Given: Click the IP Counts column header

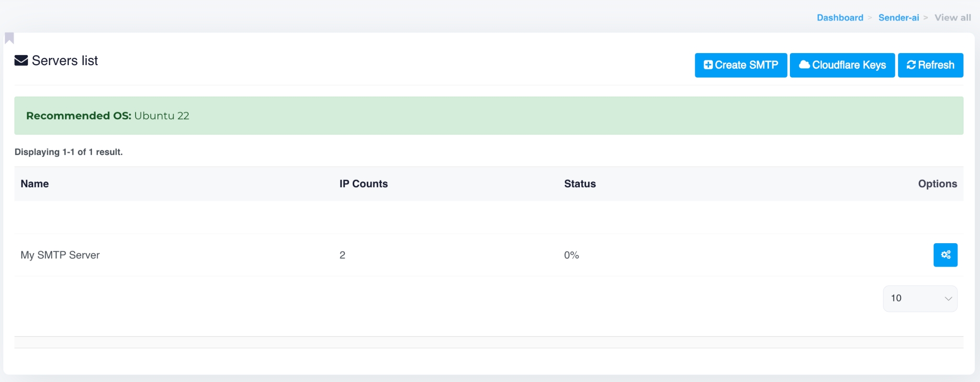Looking at the screenshot, I should [363, 184].
